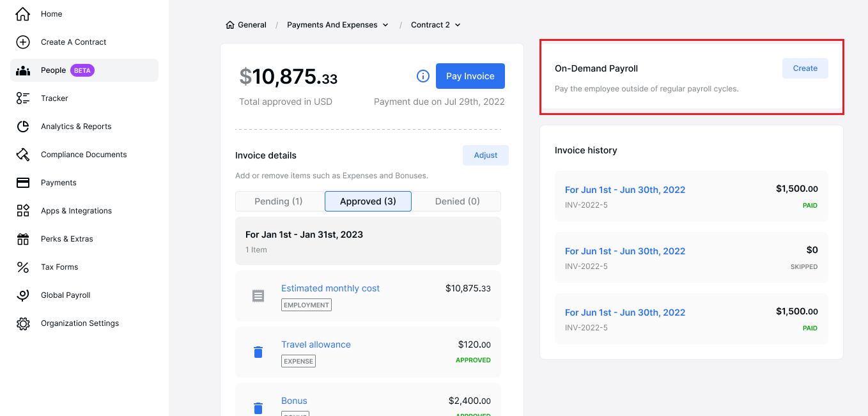This screenshot has height=416, width=868.
Task: Open the Tracker section in sidebar
Action: [x=54, y=98]
